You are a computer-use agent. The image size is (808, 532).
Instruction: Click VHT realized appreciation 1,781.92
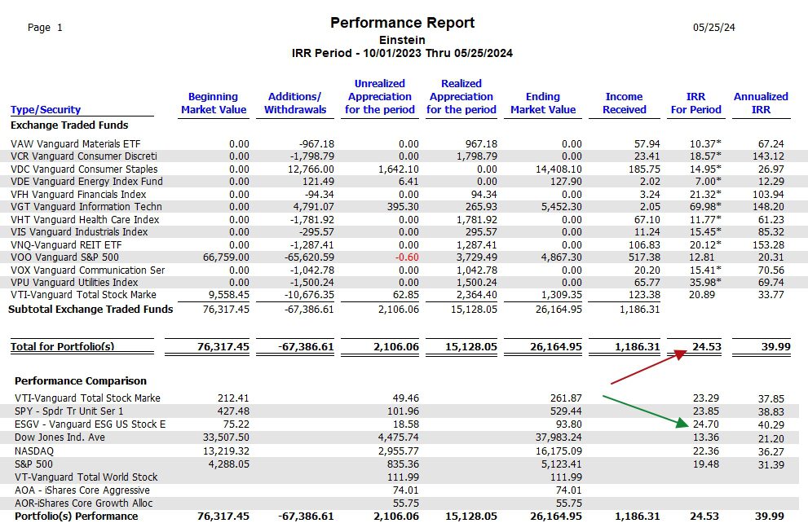pos(477,219)
